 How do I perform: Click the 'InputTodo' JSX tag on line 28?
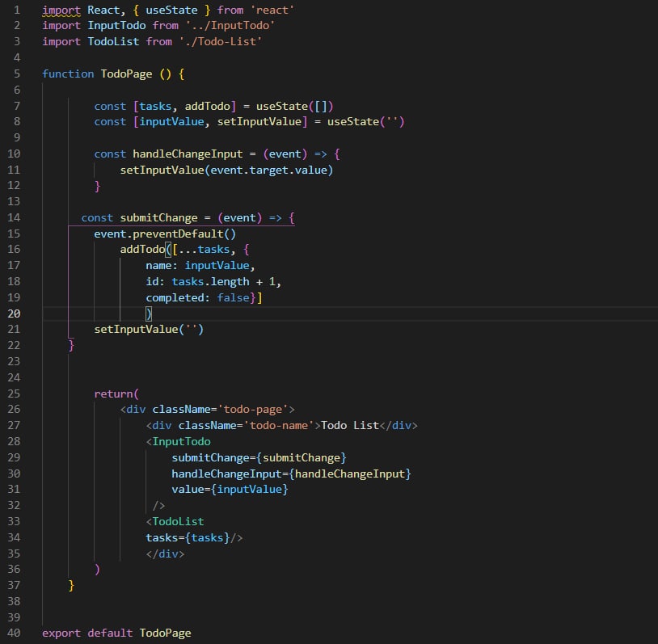181,442
